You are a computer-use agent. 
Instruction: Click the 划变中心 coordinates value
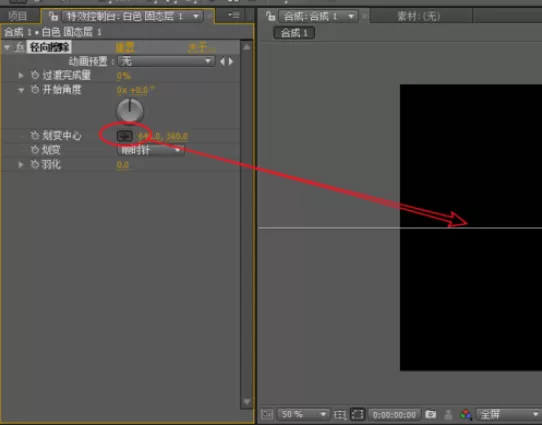click(x=163, y=136)
